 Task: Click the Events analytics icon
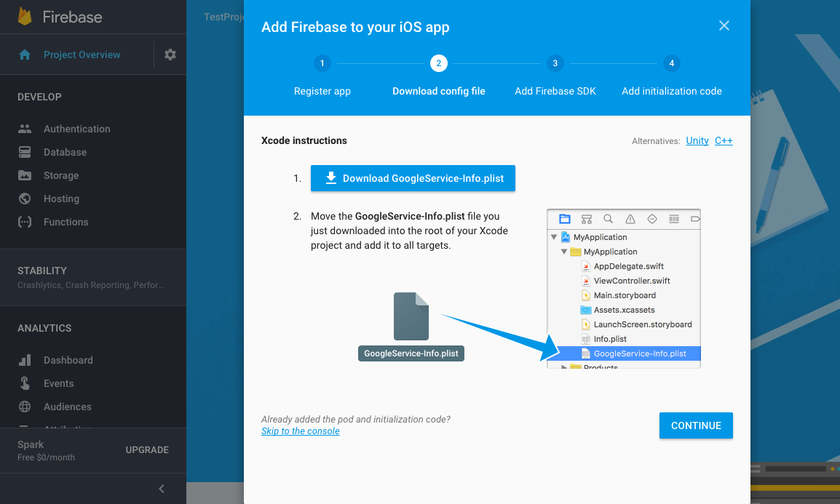(x=25, y=383)
